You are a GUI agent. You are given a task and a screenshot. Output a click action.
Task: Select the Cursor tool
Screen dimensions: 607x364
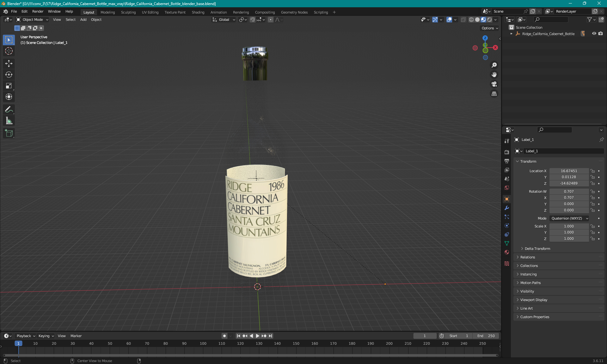coord(9,51)
